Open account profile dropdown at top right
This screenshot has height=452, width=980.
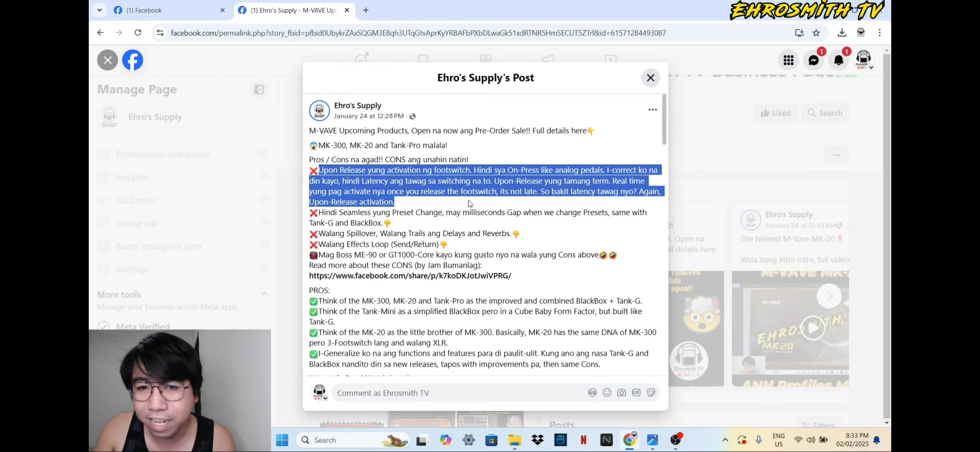tap(864, 60)
